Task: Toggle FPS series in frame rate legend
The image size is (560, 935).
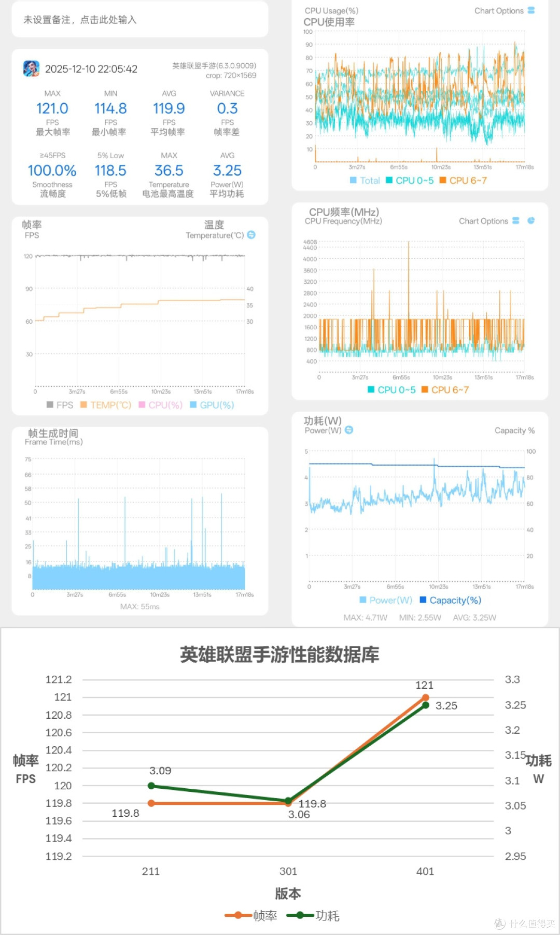Action: pyautogui.click(x=60, y=405)
